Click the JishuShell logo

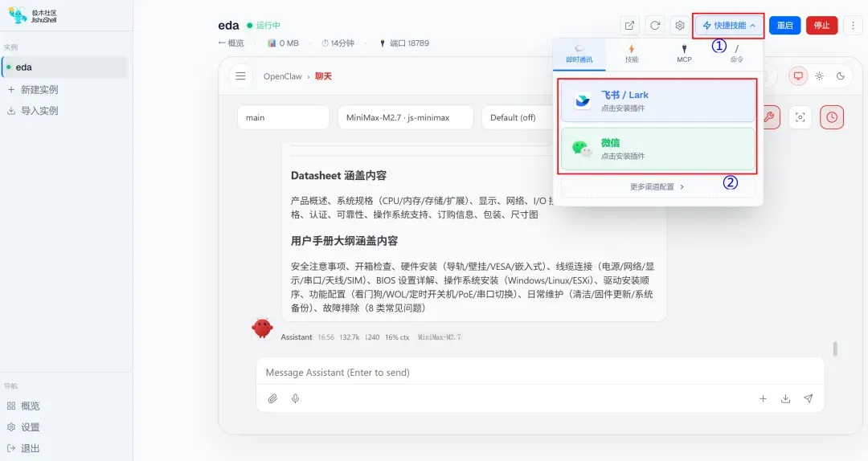[x=32, y=15]
